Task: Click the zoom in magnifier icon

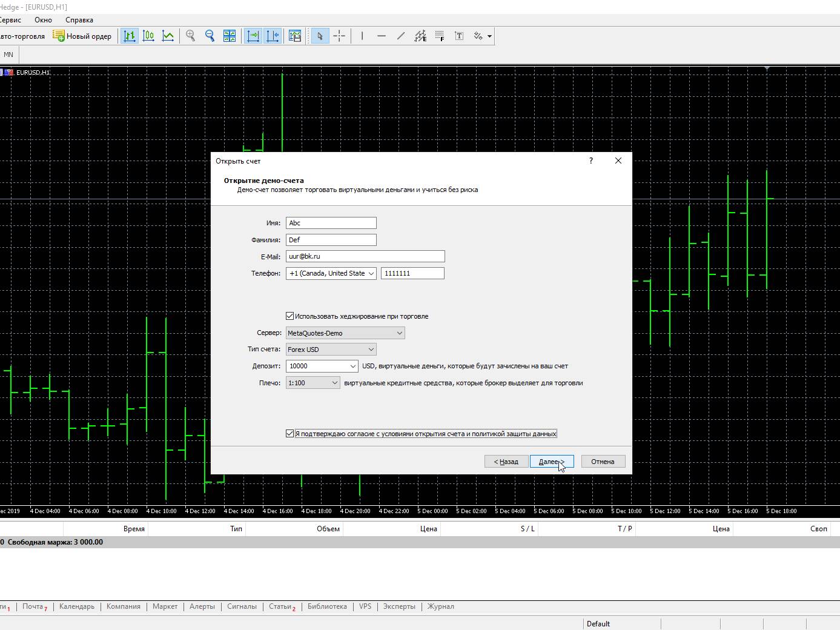Action: tap(191, 36)
